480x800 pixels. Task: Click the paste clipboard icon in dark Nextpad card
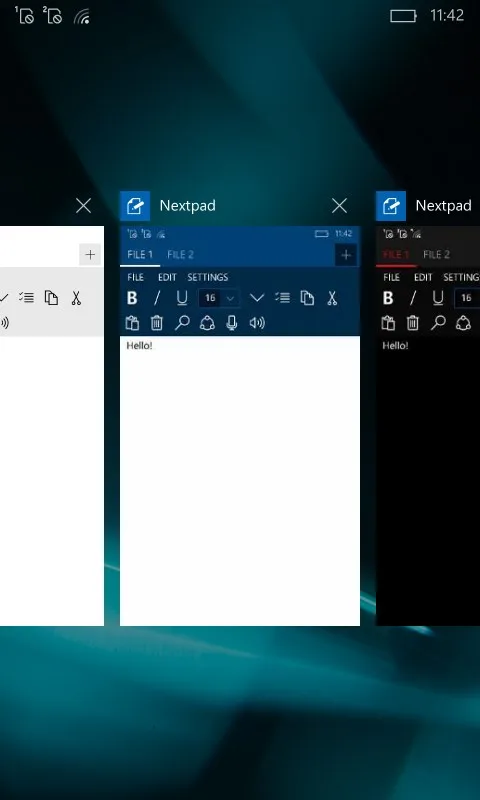(388, 323)
